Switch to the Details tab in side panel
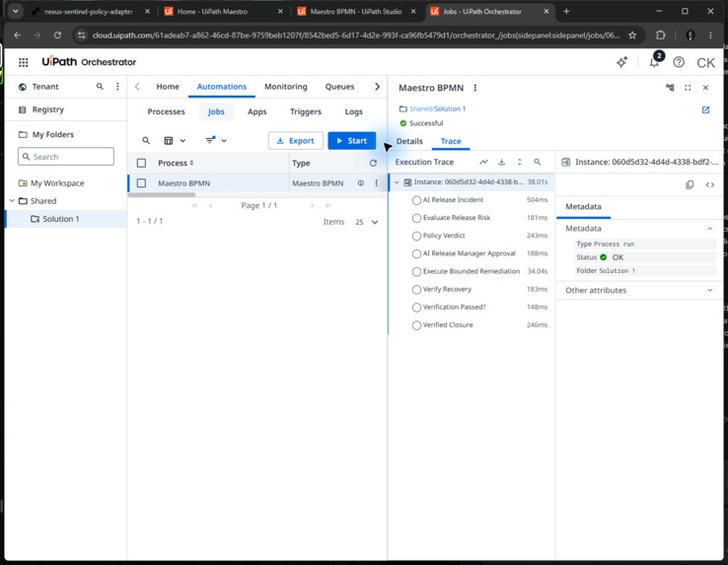This screenshot has width=728, height=565. point(409,142)
